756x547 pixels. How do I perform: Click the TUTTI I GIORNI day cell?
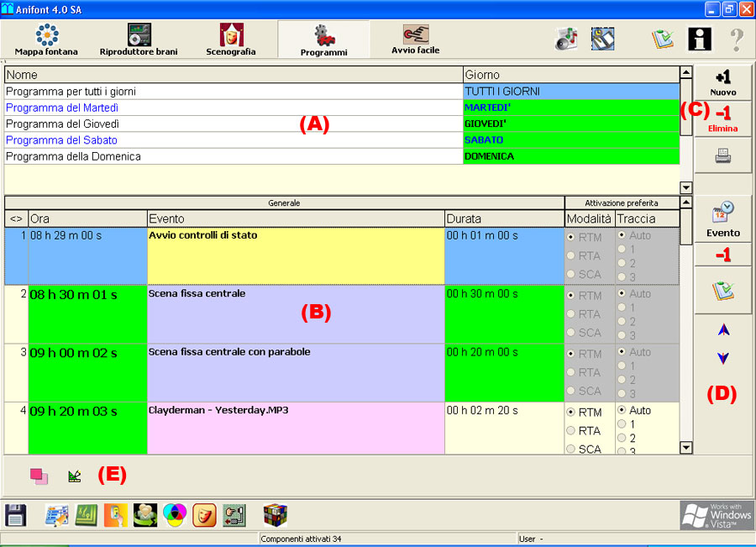tap(571, 91)
